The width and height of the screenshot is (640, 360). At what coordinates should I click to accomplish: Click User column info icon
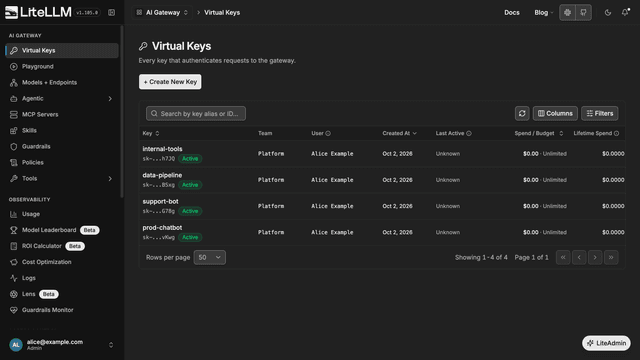coord(328,133)
